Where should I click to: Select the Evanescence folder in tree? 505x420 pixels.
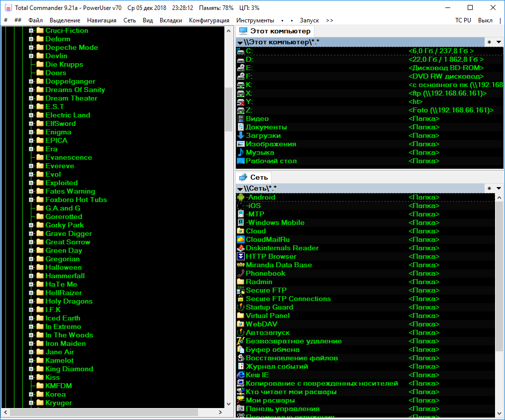click(x=69, y=158)
